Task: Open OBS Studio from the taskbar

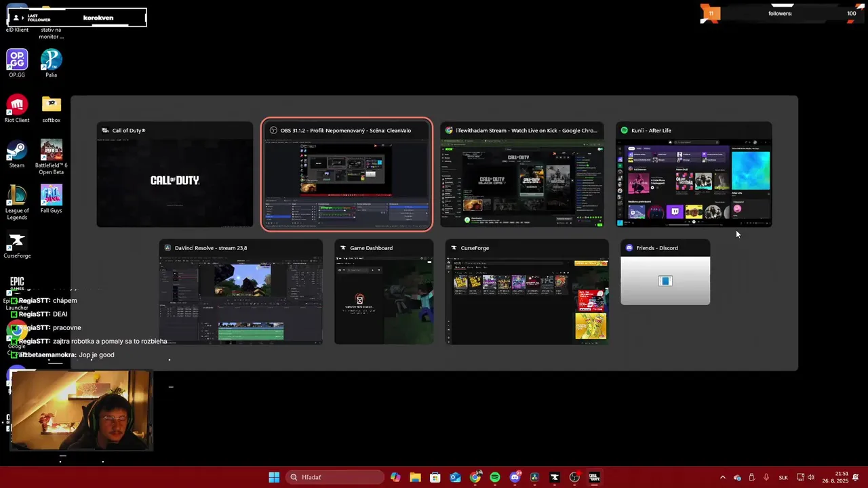Action: pyautogui.click(x=574, y=477)
